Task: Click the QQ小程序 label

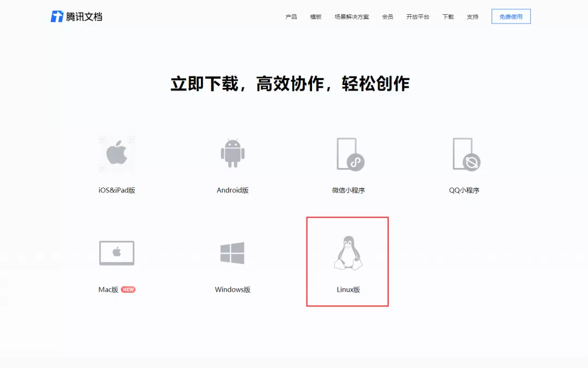Action: [x=464, y=190]
